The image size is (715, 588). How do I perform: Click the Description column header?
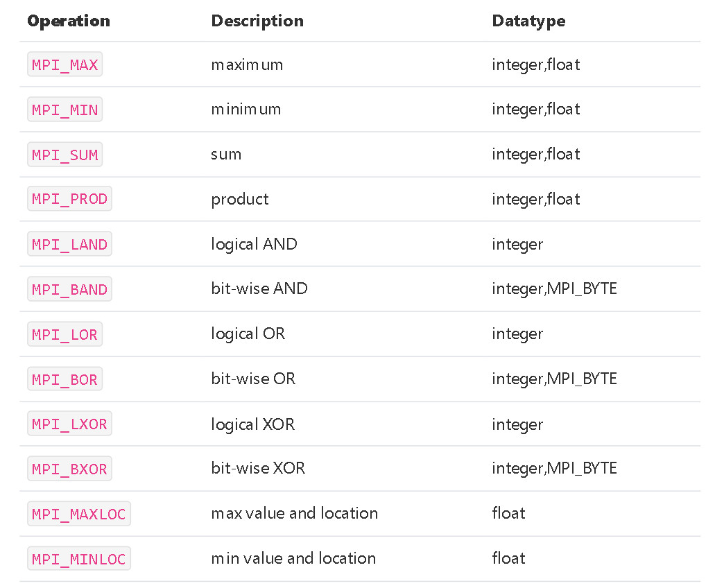pyautogui.click(x=257, y=21)
